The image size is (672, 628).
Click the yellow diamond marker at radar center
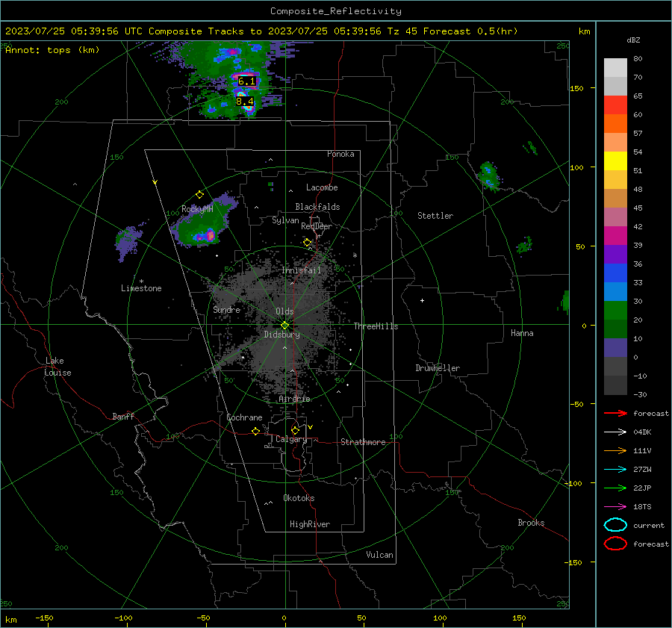point(284,326)
